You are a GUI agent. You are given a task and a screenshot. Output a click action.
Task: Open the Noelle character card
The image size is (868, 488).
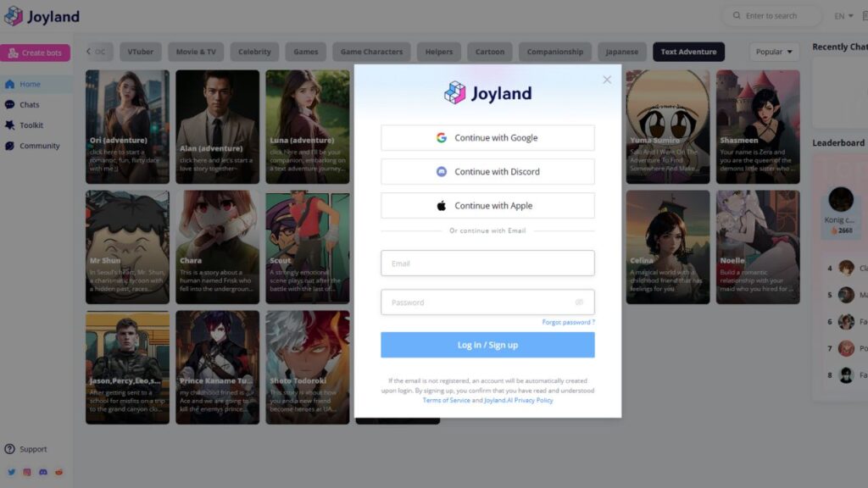tap(758, 247)
